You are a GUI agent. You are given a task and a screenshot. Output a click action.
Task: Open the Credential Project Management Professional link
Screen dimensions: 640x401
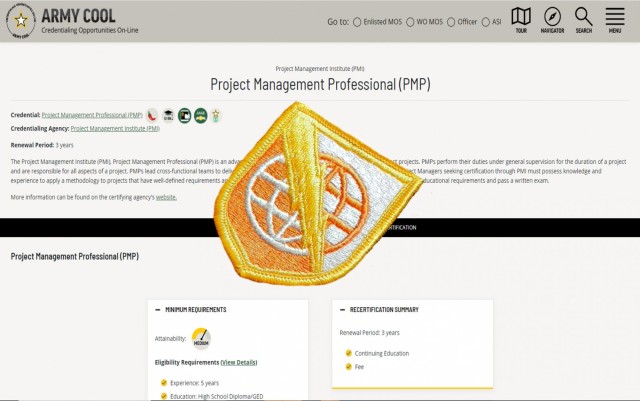[92, 115]
